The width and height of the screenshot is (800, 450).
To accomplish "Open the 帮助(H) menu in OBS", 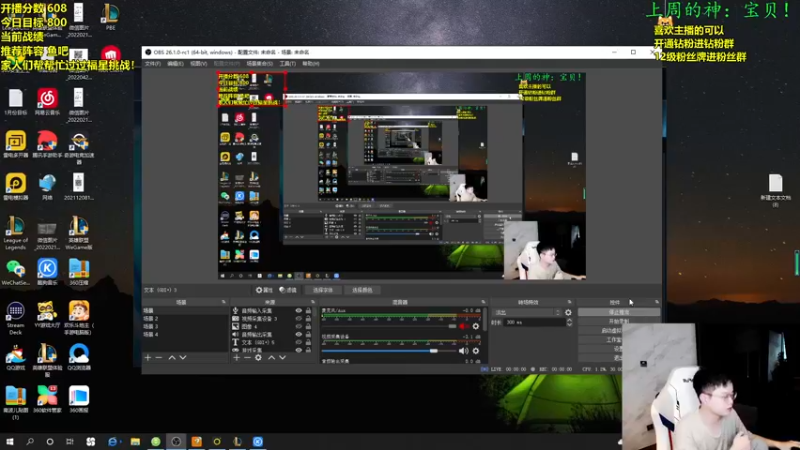I will (311, 64).
